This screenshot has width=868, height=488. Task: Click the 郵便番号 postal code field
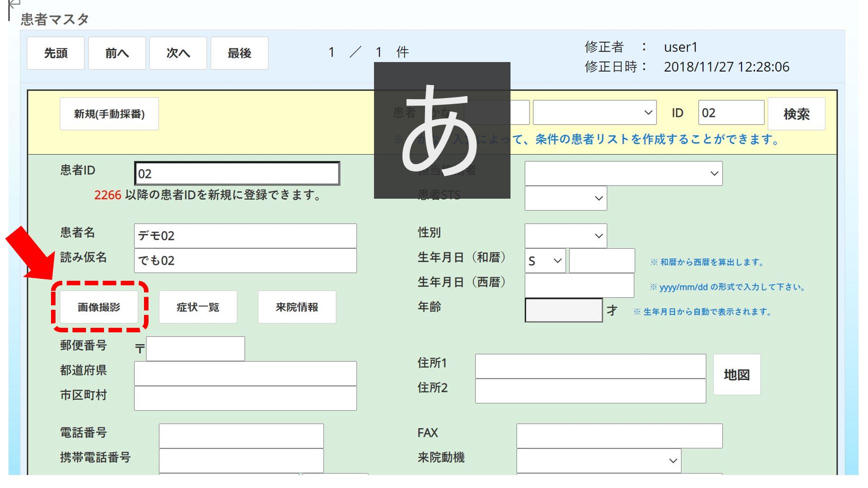[x=195, y=349]
